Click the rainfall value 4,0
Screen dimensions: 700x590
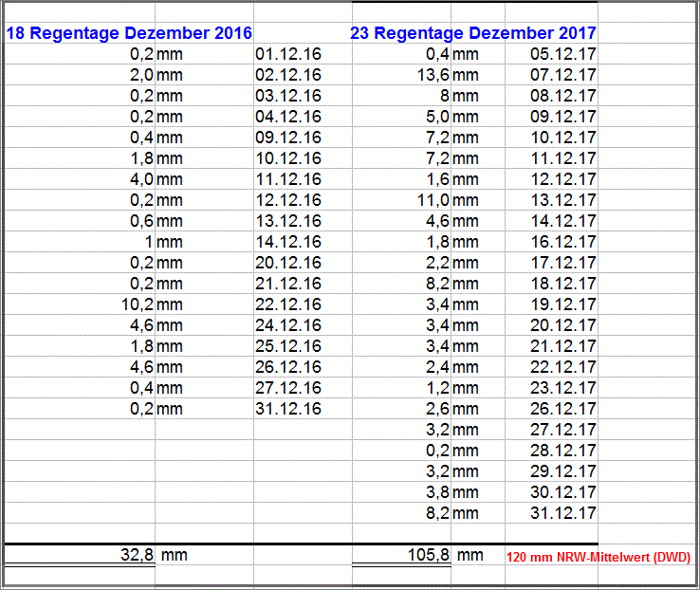tap(142, 179)
